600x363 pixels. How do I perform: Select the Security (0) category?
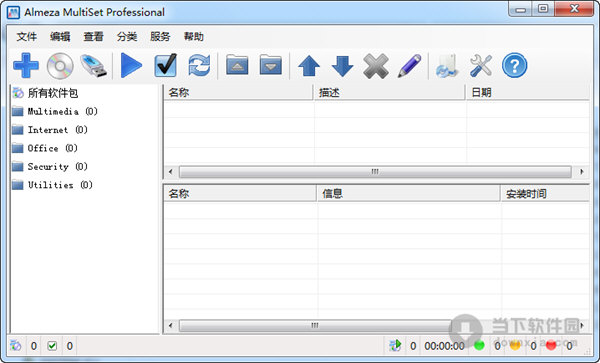point(57,166)
